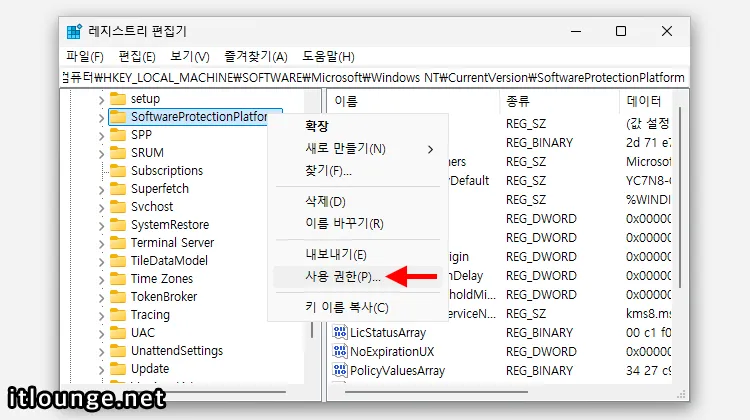Click the Time Zones folder icon

click(118, 279)
